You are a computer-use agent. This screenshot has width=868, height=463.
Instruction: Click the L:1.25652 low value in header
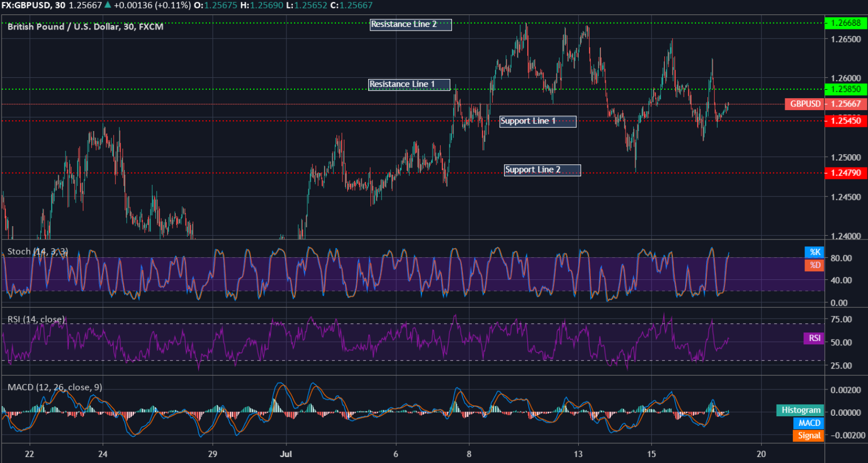coord(306,5)
